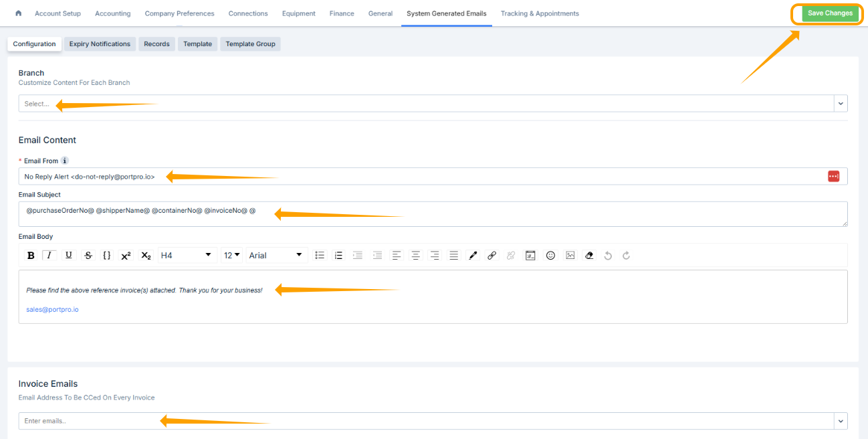Align email body text right
This screenshot has height=439, width=868.
tap(435, 256)
